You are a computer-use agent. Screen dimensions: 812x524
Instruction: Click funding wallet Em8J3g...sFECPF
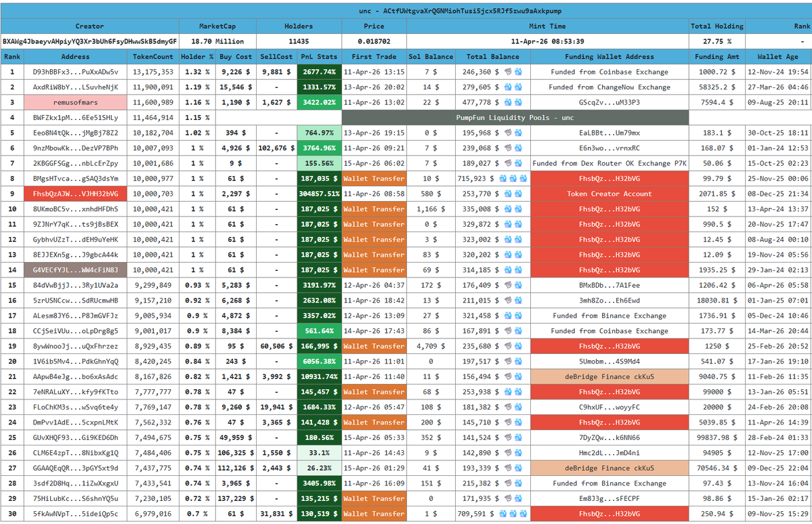point(610,499)
